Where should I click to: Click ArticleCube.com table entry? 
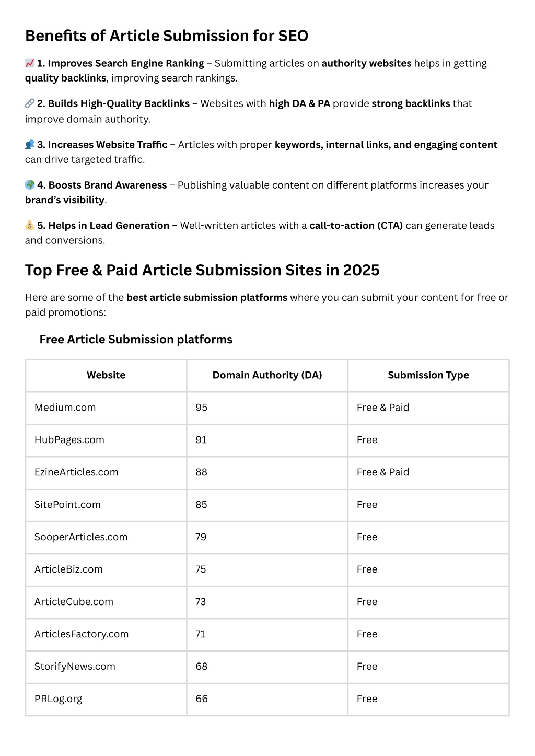[74, 602]
